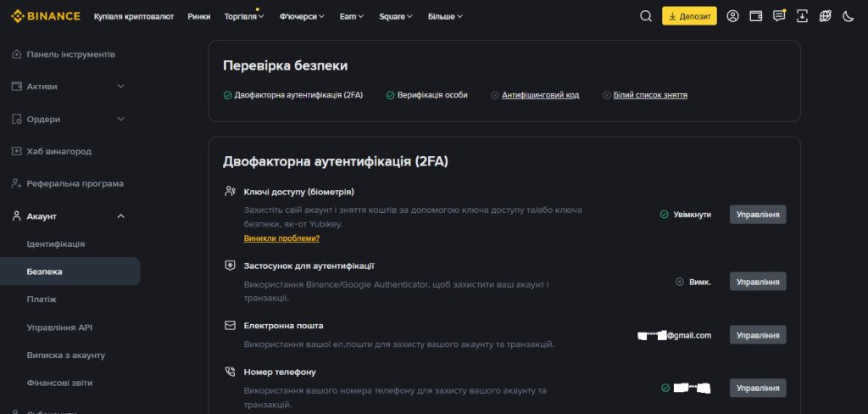Screen dimensions: 868x414
Task: Click the masked gmail.com address
Action: click(x=674, y=335)
